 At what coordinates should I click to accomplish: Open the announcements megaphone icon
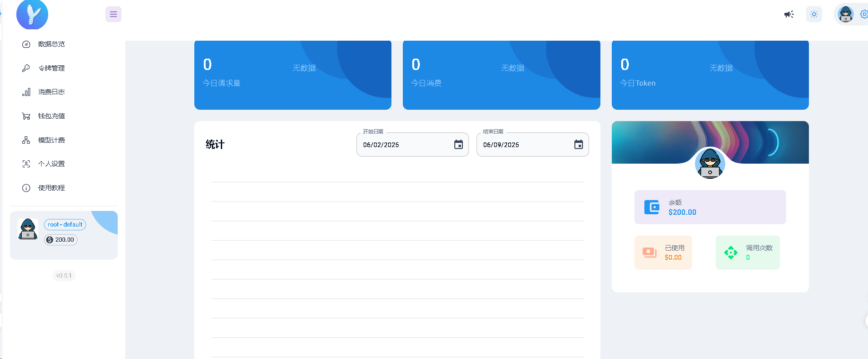(x=789, y=14)
